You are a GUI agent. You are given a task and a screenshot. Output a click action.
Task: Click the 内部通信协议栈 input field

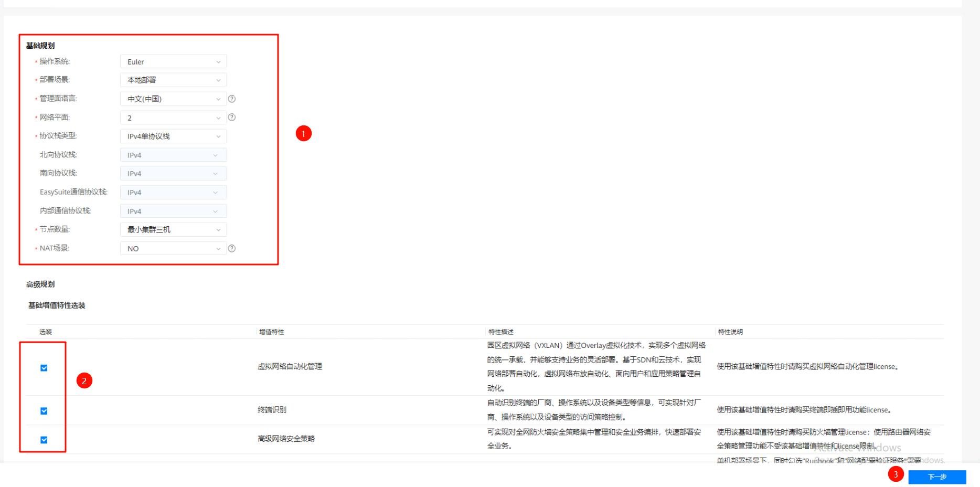click(x=173, y=210)
